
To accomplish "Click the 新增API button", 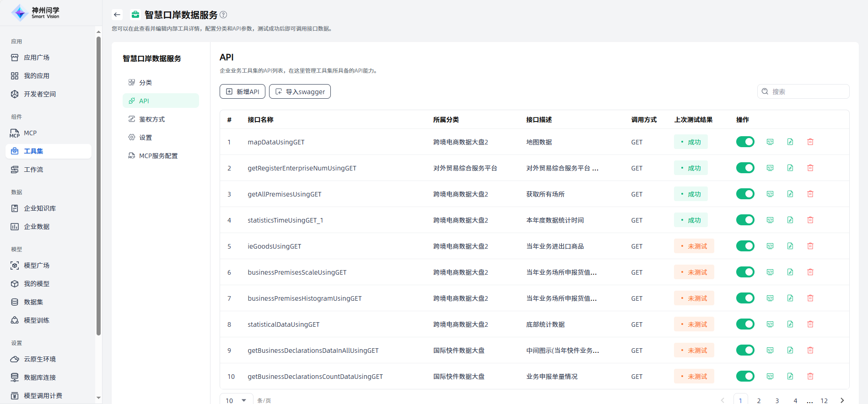I will [243, 91].
